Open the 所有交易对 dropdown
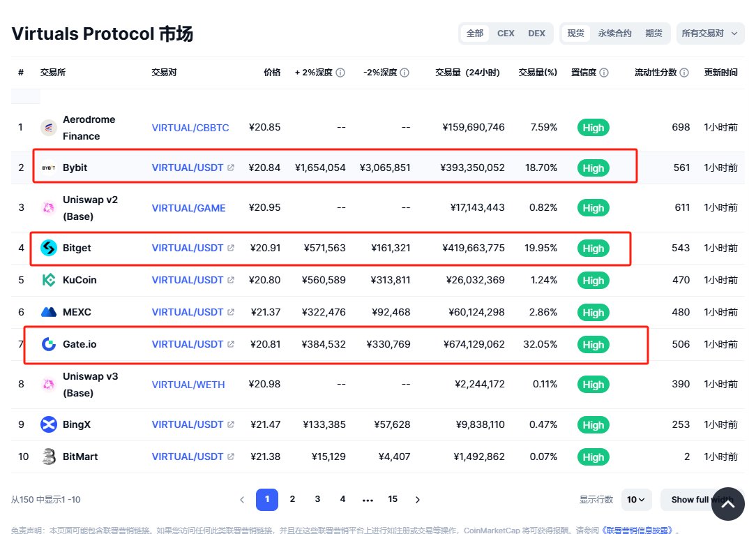This screenshot has height=534, width=756. point(710,34)
